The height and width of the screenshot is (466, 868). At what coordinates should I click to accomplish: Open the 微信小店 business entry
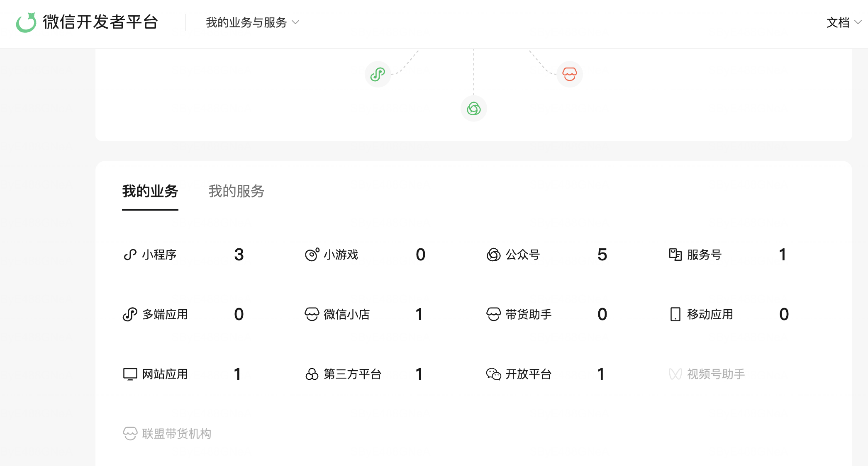[x=347, y=314]
